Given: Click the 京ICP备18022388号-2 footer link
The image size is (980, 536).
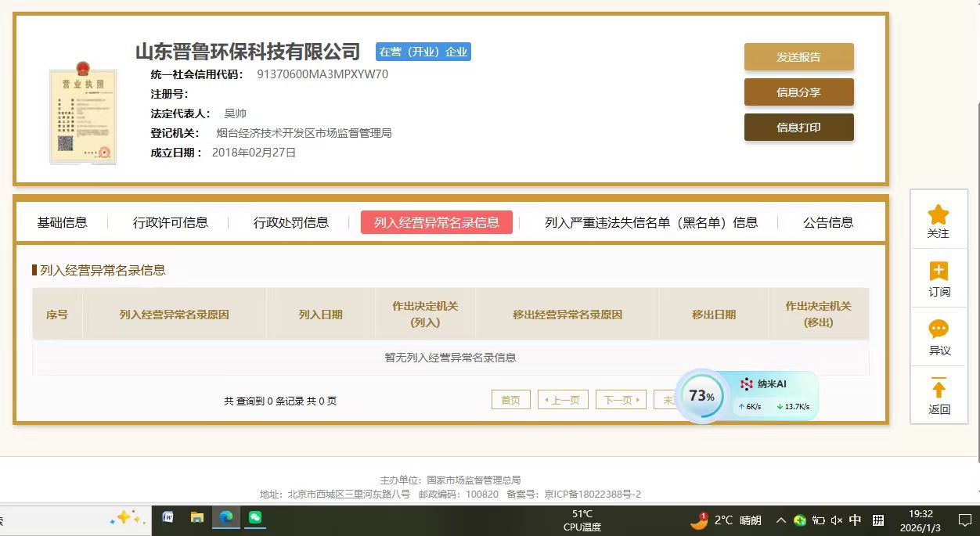Looking at the screenshot, I should coord(593,495).
